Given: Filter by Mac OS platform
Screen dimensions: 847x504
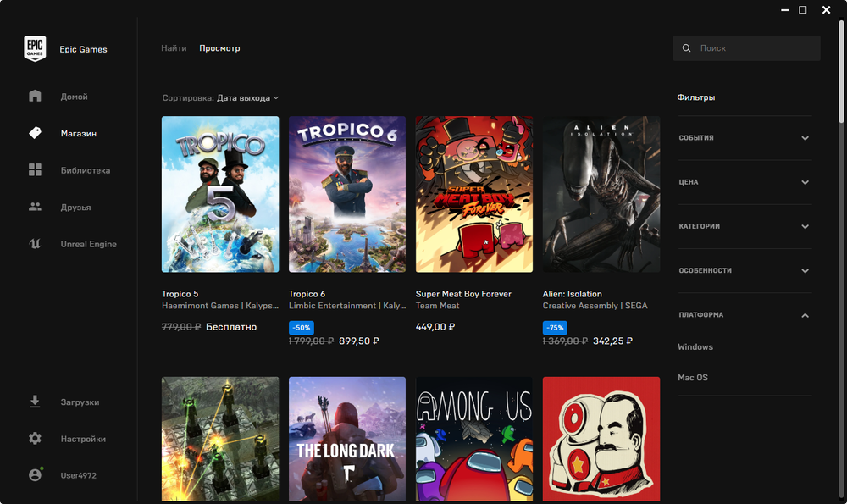Looking at the screenshot, I should tap(693, 378).
